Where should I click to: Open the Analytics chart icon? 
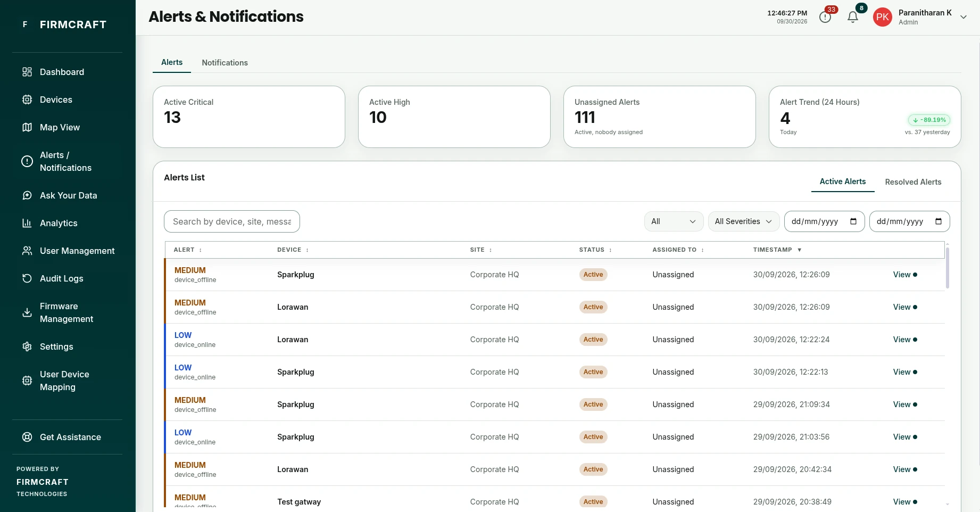point(27,223)
